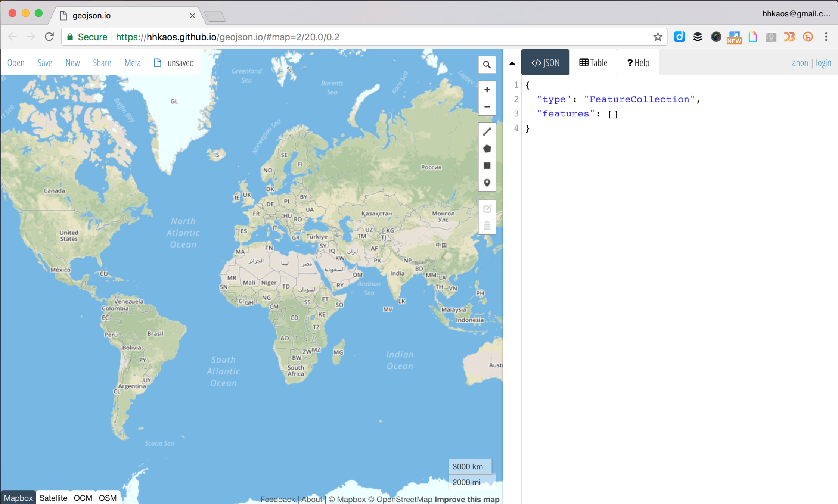Switch base layer to OSM

108,498
